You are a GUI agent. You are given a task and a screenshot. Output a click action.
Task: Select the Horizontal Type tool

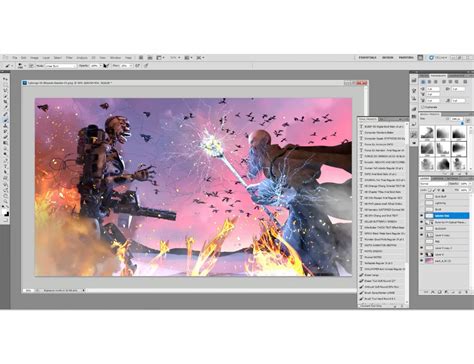click(x=5, y=166)
